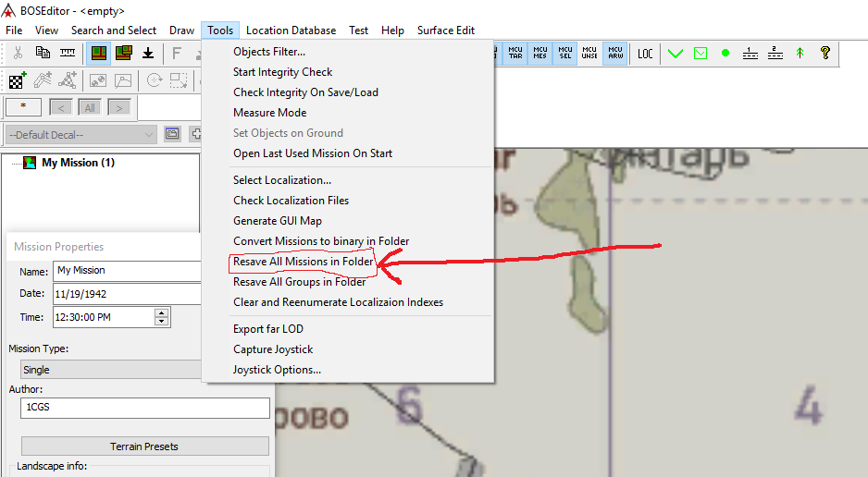This screenshot has width=868, height=477.
Task: Open the Default Decal dropdown
Action: tap(81, 134)
